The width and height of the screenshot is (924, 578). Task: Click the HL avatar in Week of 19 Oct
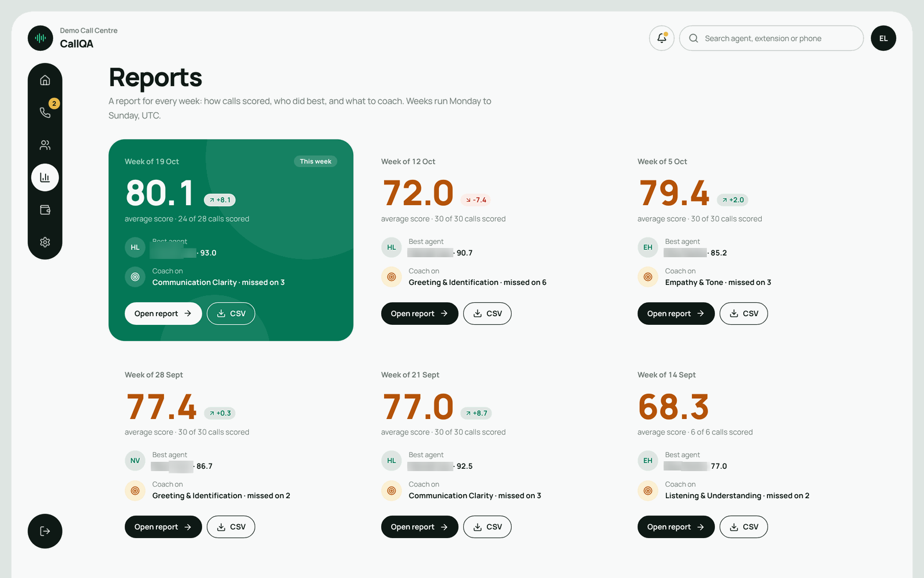click(135, 247)
